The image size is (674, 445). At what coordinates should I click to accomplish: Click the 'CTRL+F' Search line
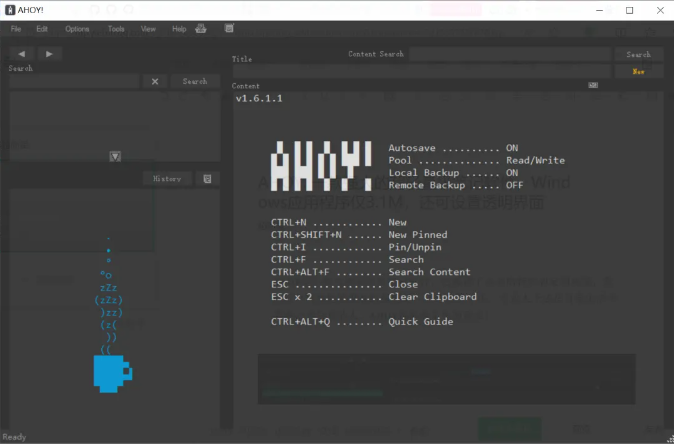coord(347,260)
